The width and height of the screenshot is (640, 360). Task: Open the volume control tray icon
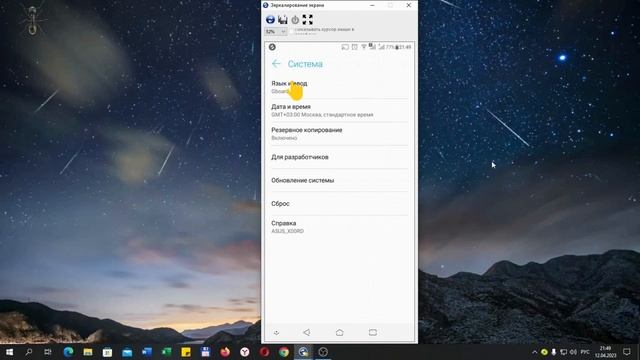[x=573, y=352]
